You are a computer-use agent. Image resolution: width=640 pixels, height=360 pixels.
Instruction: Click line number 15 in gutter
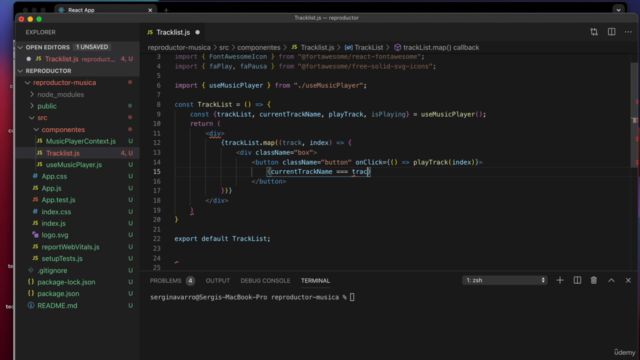pos(157,171)
